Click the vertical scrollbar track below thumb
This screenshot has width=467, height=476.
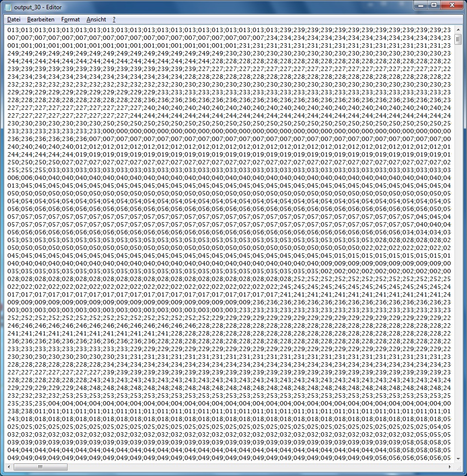coord(458,250)
